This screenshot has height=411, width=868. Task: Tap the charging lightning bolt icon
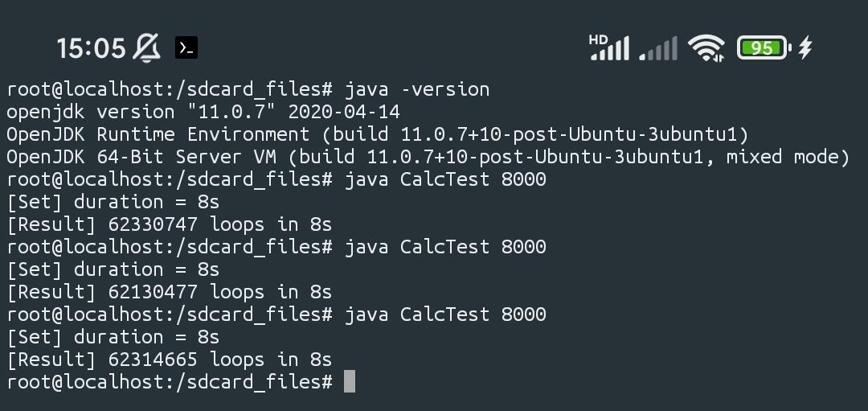805,47
